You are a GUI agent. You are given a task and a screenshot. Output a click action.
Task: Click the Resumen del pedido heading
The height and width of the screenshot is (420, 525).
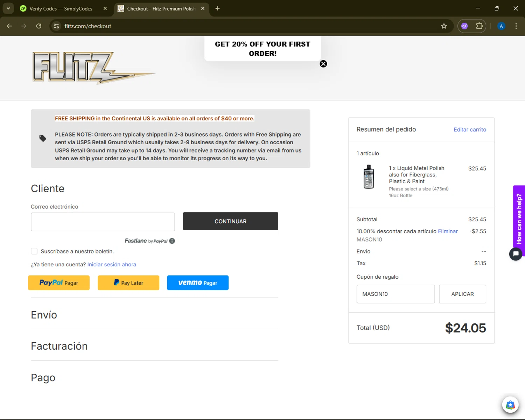[x=386, y=129]
